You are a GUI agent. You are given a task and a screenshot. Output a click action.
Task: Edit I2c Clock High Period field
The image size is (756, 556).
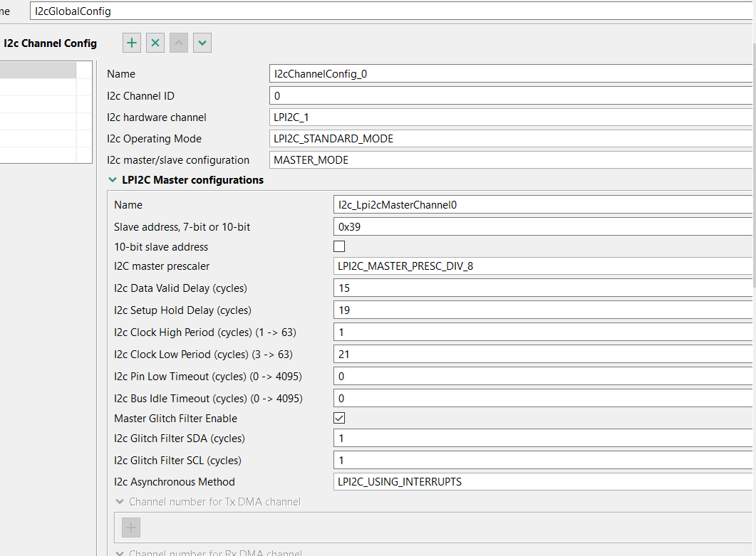click(x=544, y=332)
